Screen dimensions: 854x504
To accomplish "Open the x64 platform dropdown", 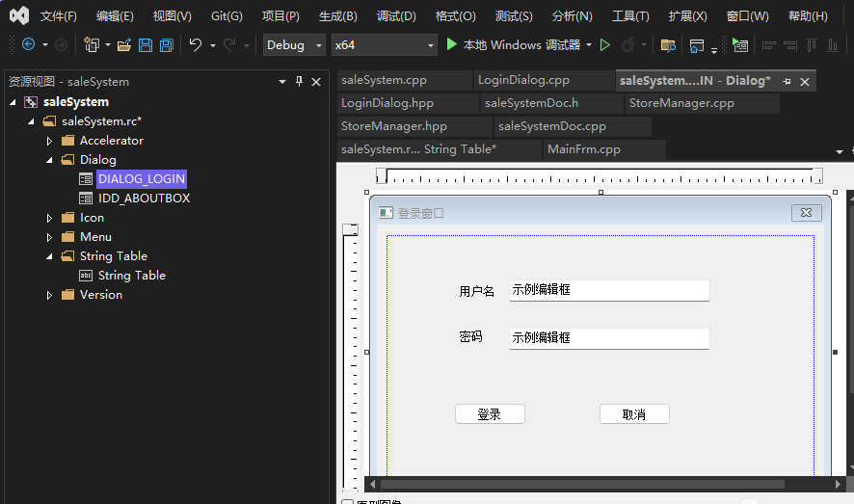I will [x=430, y=45].
